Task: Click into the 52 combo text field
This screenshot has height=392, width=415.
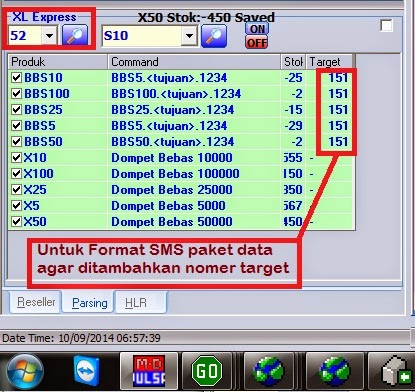Action: pyautogui.click(x=25, y=35)
